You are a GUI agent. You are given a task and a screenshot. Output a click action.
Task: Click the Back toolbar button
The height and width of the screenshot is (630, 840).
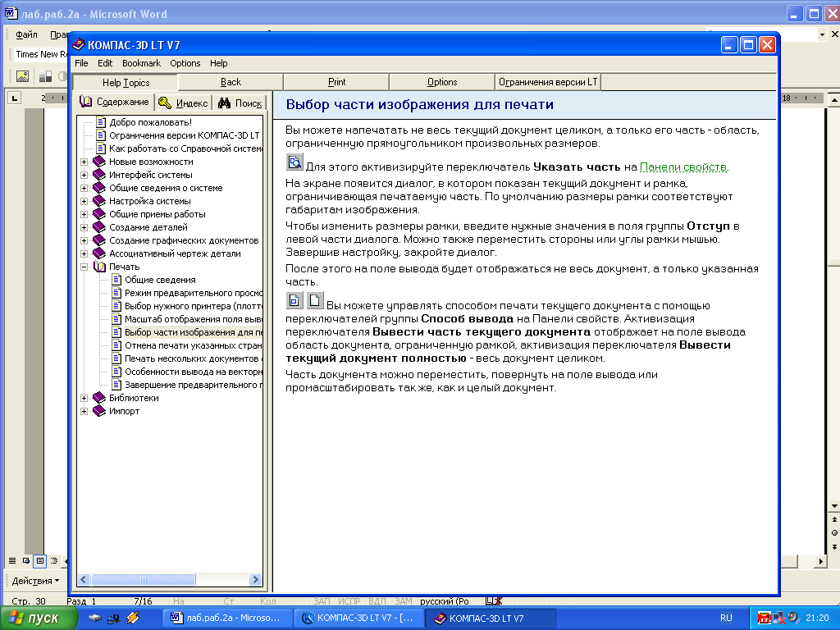(231, 82)
